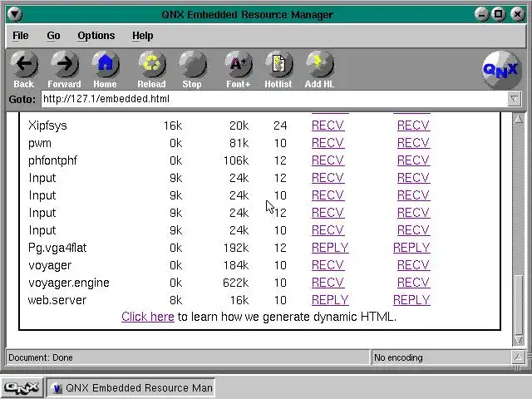
Task: Open the QNX launch button in taskbar
Action: pyautogui.click(x=22, y=388)
